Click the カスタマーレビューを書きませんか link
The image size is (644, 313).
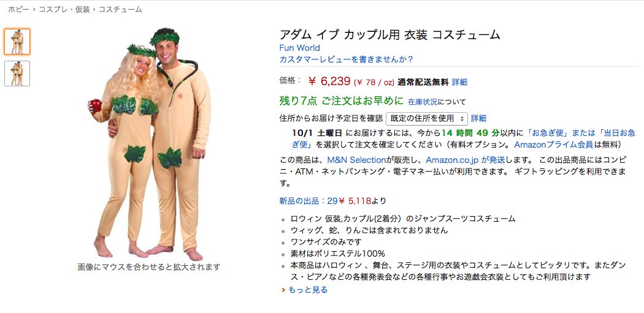(x=346, y=59)
